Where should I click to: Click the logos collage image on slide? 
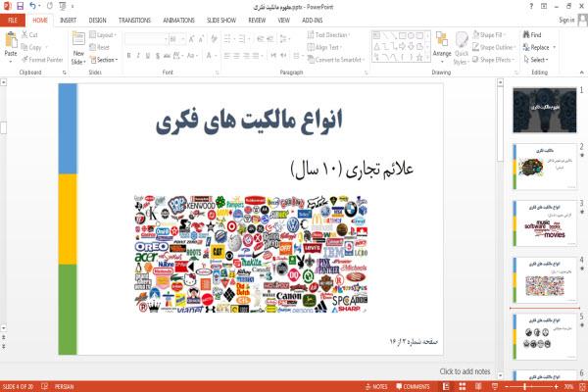click(x=251, y=254)
